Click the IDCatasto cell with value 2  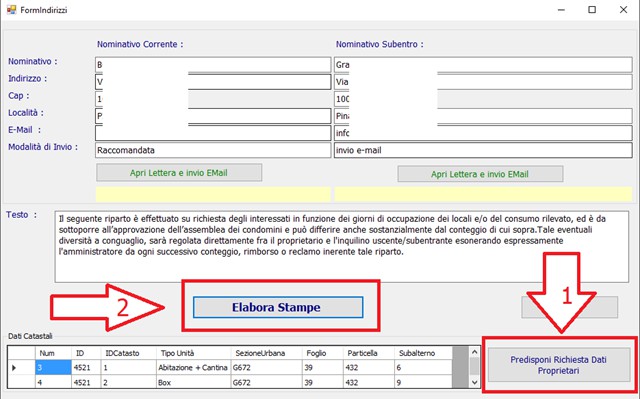click(x=129, y=383)
